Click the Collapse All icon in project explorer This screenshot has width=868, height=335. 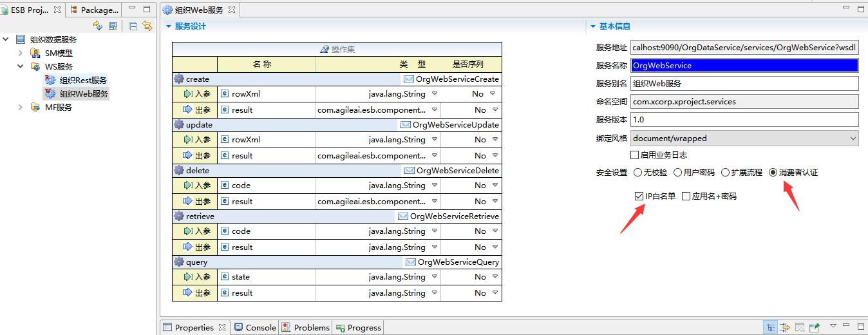[133, 26]
